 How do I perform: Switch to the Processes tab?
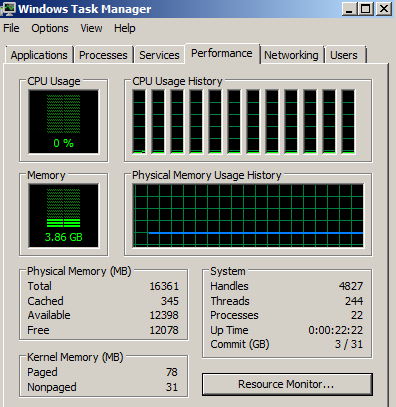coord(103,55)
